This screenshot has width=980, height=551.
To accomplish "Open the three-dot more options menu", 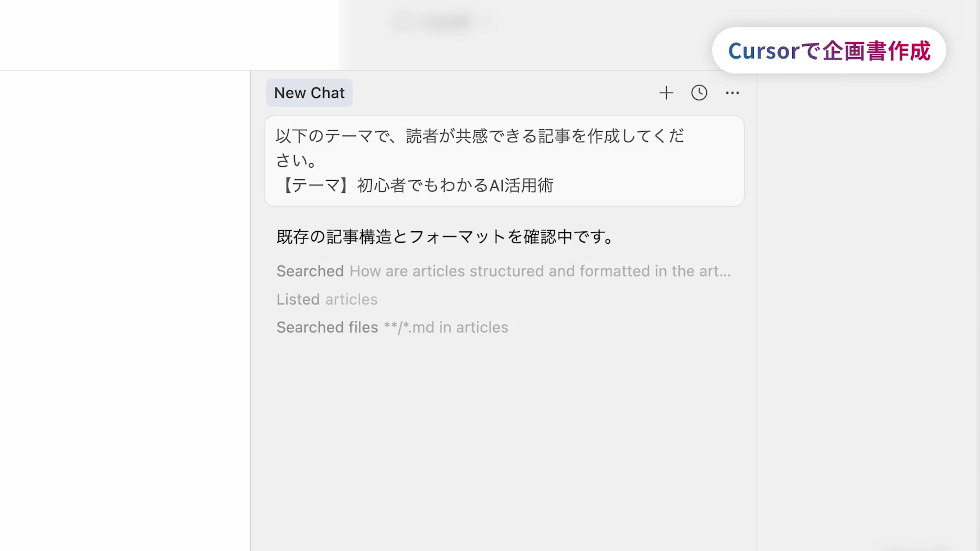I will coord(732,93).
